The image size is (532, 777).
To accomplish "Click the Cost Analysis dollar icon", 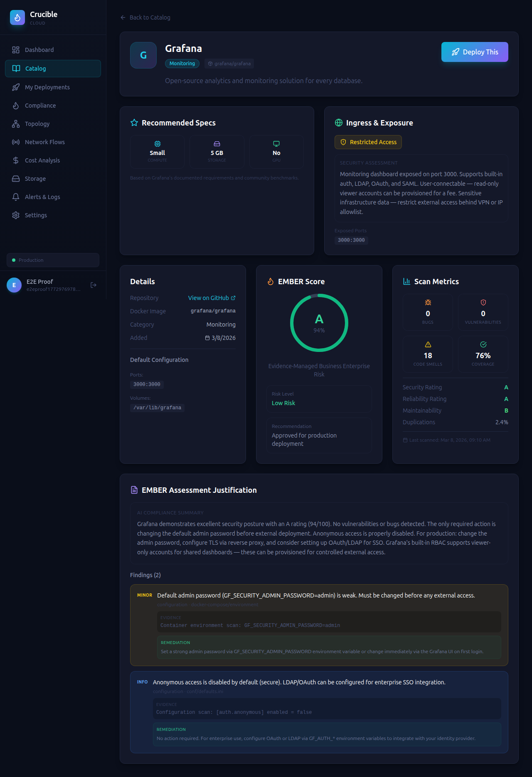I will pos(16,160).
